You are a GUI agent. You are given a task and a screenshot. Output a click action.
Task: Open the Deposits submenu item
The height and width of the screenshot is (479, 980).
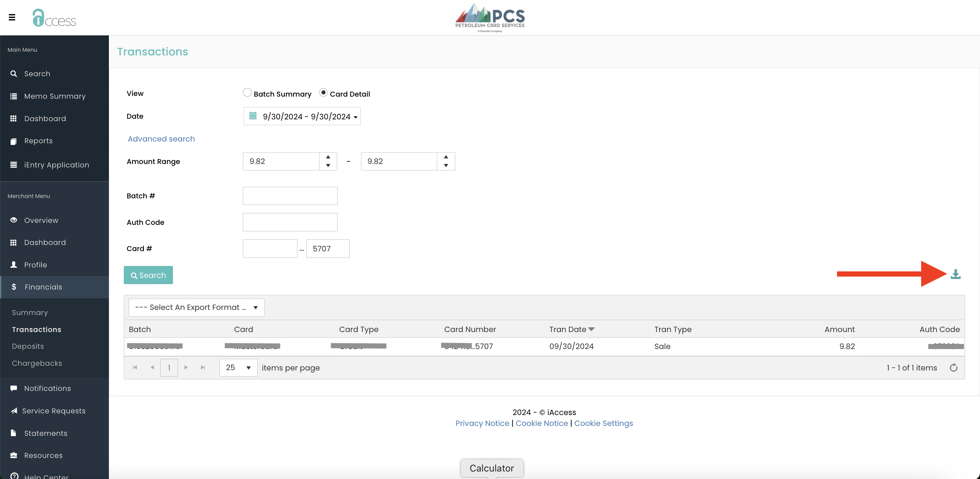(28, 346)
